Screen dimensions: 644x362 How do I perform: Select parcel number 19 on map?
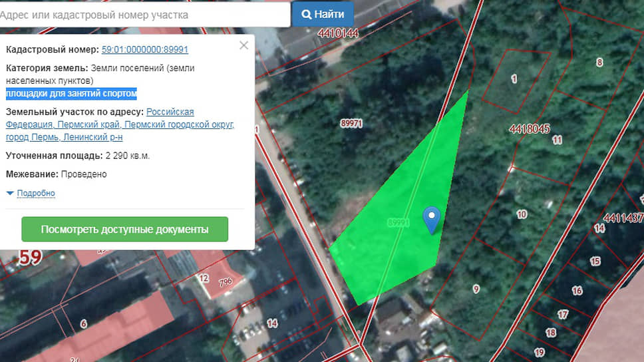coord(539,352)
